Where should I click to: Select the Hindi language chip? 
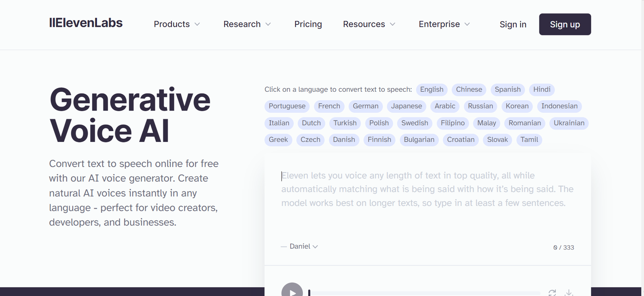(x=542, y=89)
